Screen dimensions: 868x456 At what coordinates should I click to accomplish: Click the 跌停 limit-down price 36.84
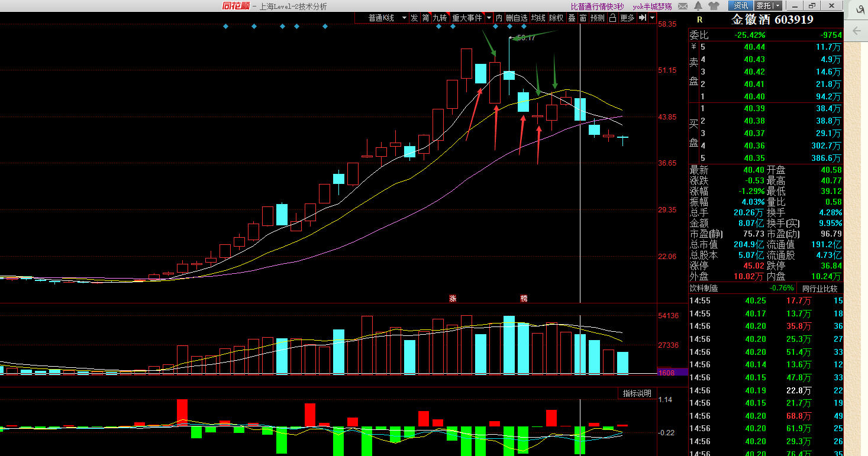pos(831,266)
